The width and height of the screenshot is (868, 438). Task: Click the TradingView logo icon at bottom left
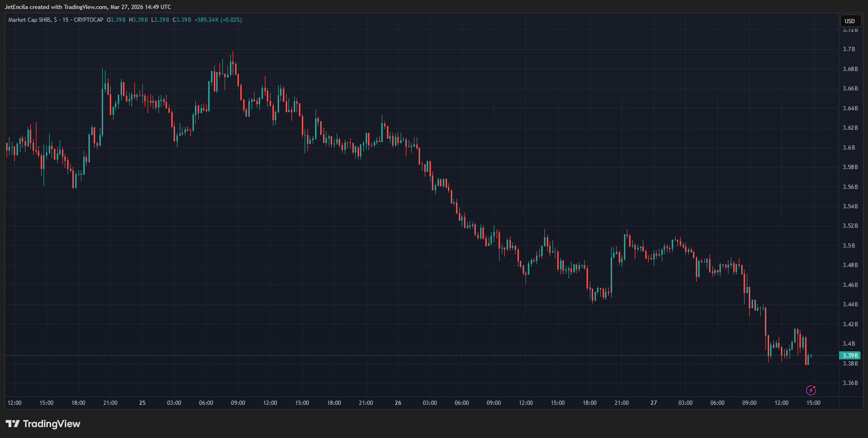[13, 424]
